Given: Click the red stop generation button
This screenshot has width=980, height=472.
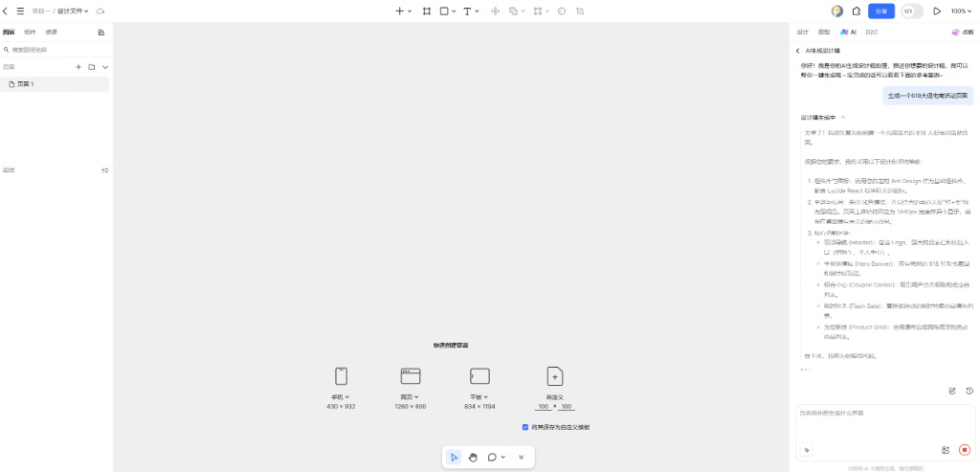Looking at the screenshot, I should pyautogui.click(x=964, y=449).
